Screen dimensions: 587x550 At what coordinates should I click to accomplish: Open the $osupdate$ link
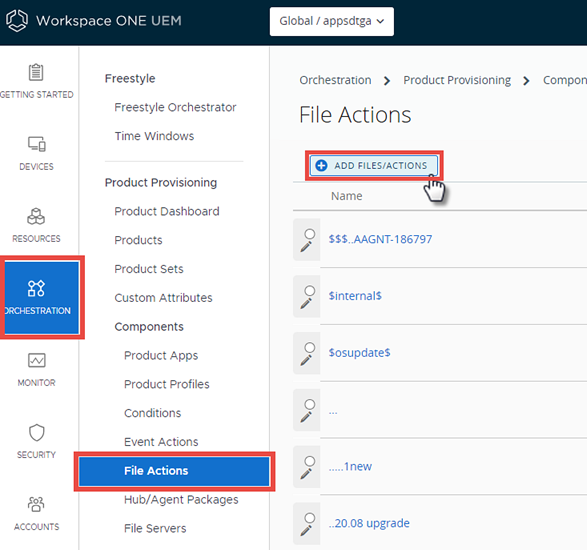[x=359, y=353]
